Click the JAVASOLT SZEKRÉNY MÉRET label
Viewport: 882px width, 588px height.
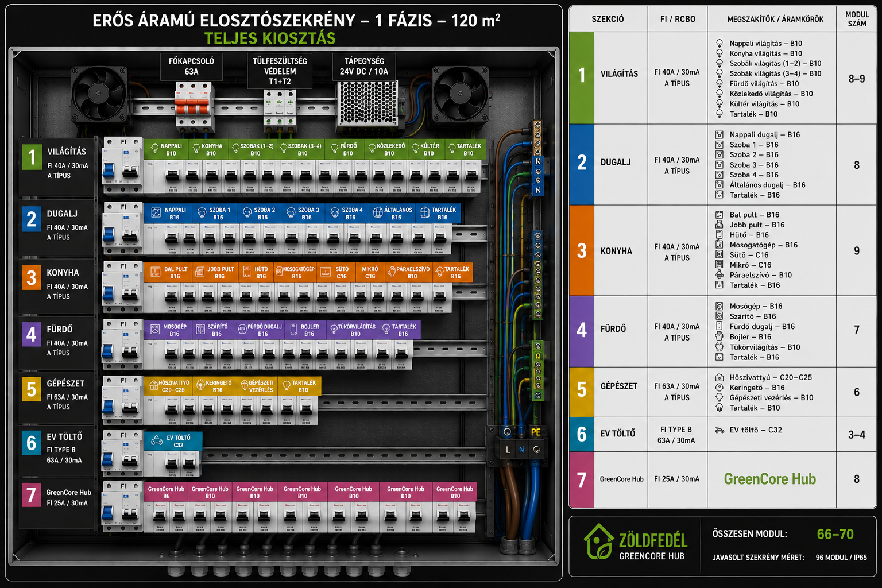(x=758, y=558)
